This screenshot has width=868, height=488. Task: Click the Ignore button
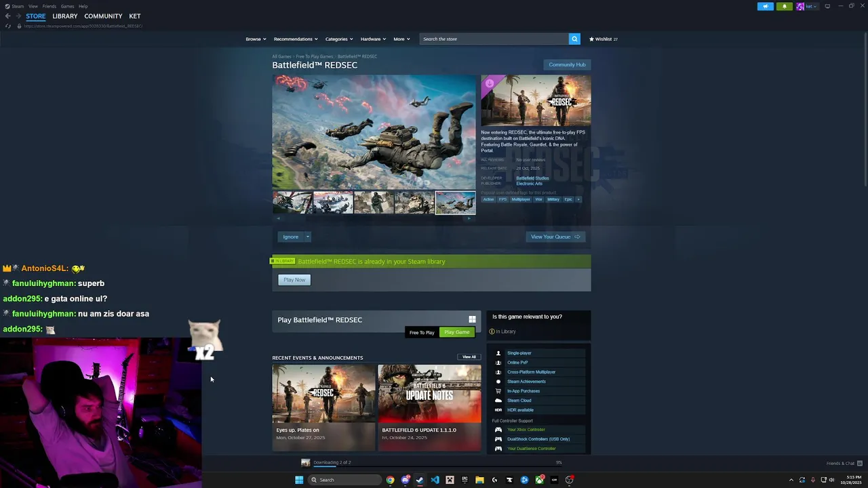pyautogui.click(x=290, y=237)
